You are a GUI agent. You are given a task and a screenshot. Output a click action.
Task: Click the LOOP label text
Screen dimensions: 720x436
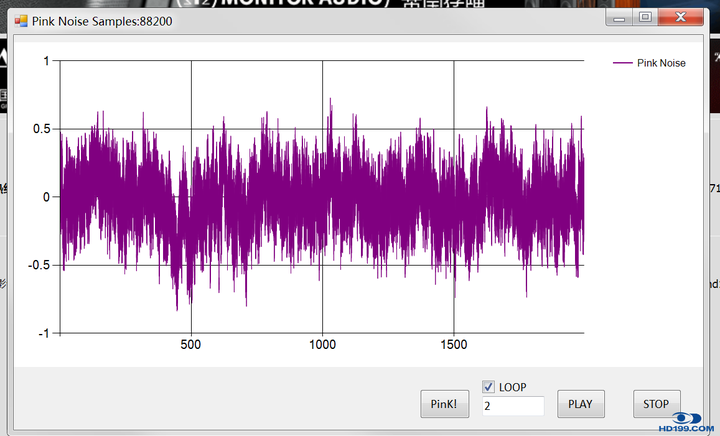click(512, 387)
